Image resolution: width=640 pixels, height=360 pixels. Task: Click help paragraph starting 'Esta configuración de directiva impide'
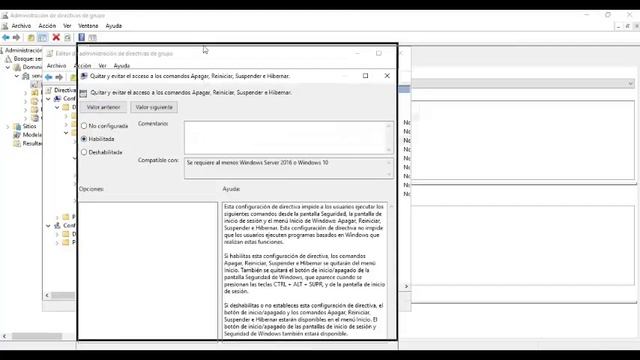[304, 224]
